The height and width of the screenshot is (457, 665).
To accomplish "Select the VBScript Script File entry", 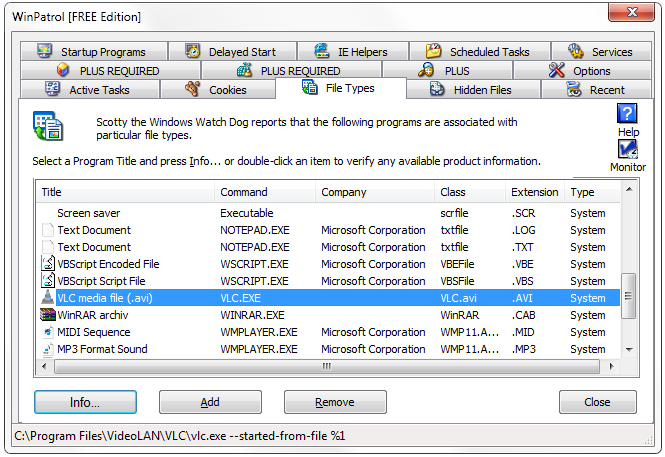I will click(x=328, y=281).
